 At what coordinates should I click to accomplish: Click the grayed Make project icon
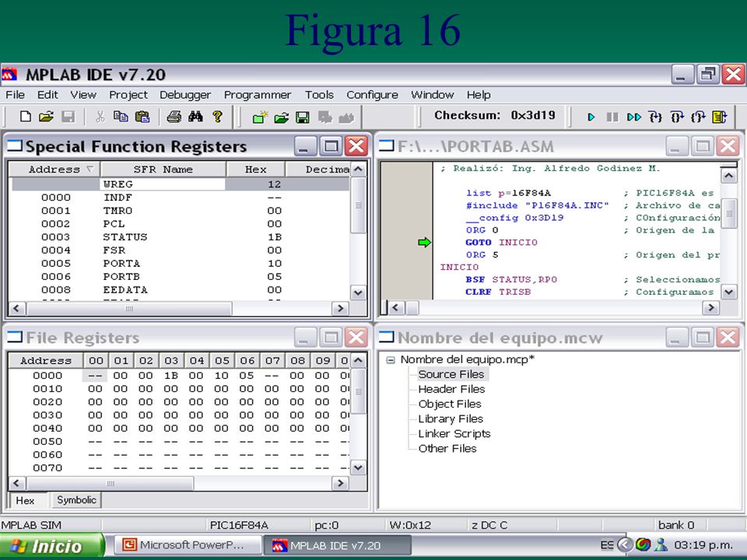click(346, 117)
